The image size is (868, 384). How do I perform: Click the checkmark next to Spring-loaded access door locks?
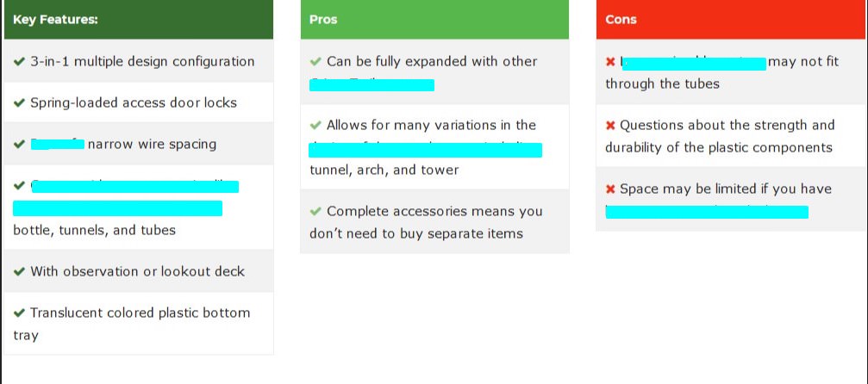(x=19, y=103)
